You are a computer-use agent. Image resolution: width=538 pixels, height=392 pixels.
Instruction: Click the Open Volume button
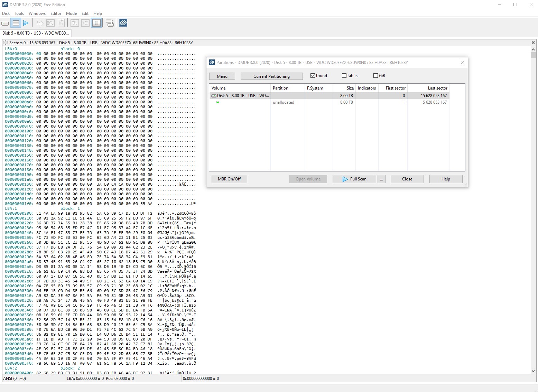pyautogui.click(x=308, y=179)
